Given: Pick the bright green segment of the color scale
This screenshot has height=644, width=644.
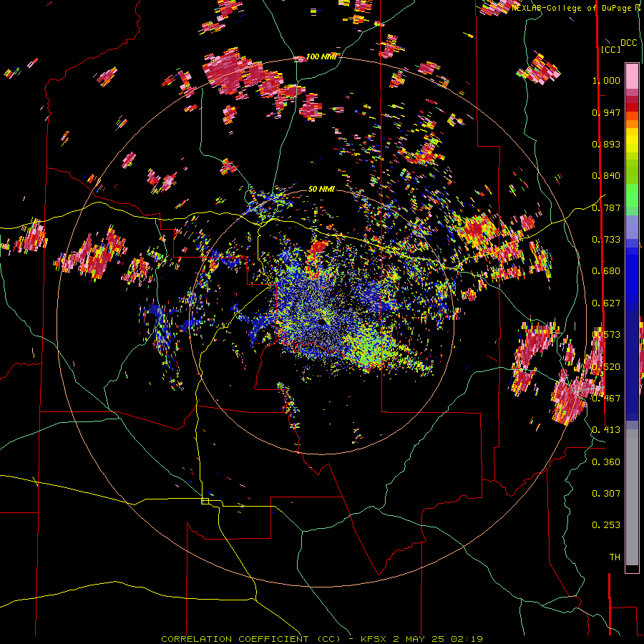Looking at the screenshot, I should pyautogui.click(x=632, y=195).
